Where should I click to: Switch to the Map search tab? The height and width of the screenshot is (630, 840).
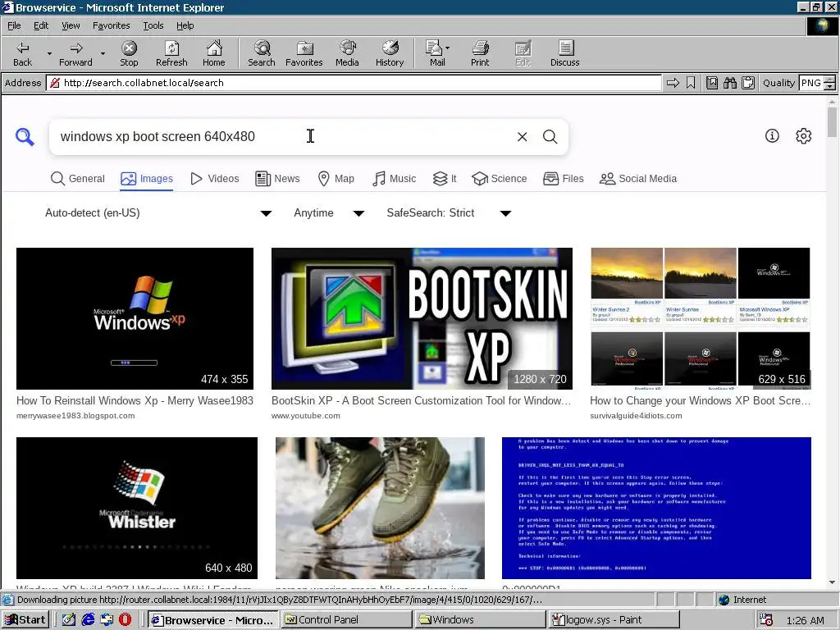click(x=336, y=178)
